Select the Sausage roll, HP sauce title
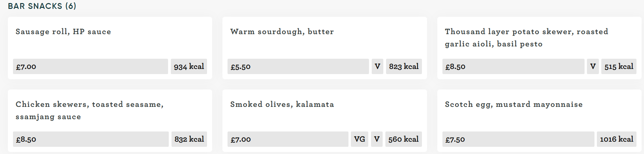 [63, 32]
